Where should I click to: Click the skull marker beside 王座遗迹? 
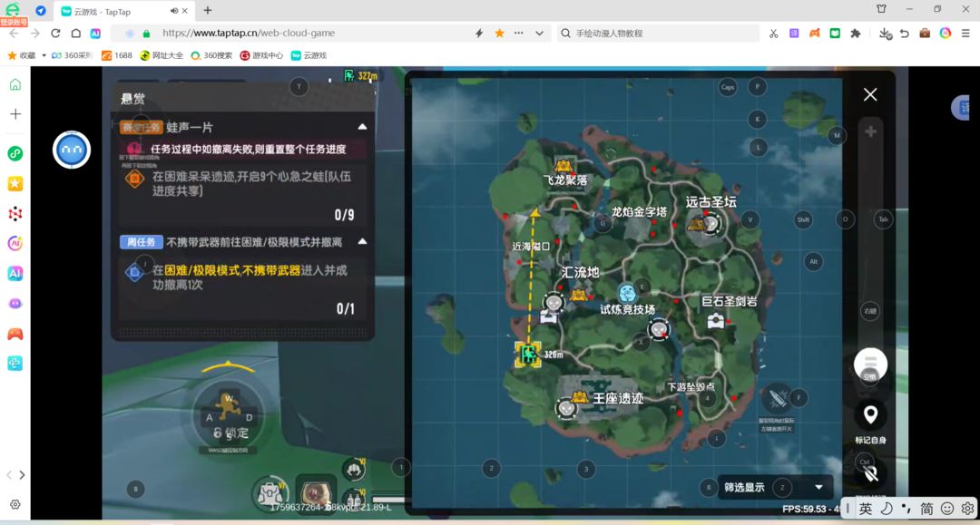pos(566,408)
